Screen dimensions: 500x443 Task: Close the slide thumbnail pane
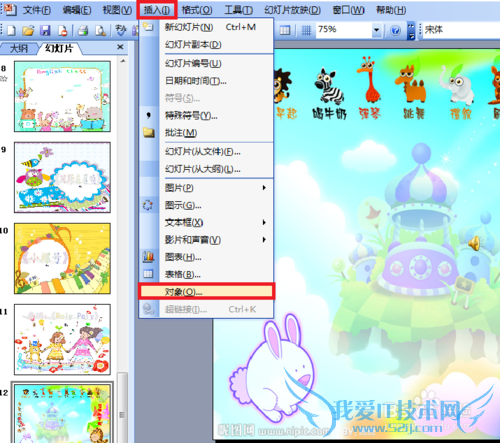pos(120,47)
